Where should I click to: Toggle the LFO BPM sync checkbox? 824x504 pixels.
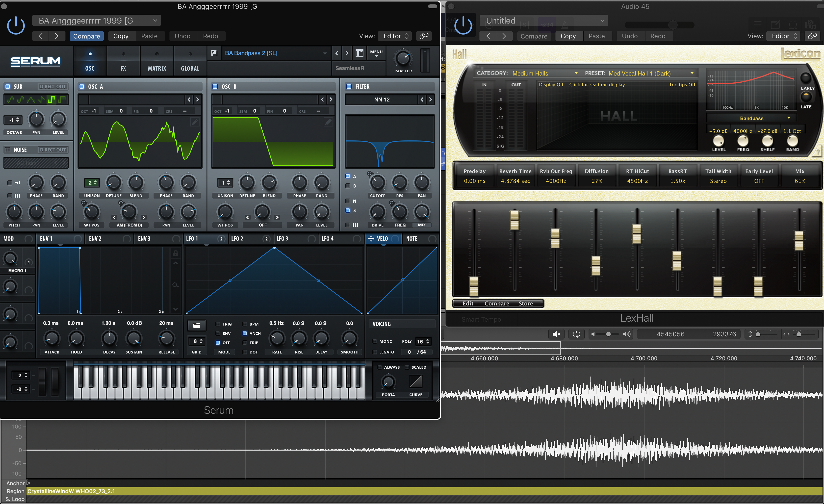click(x=245, y=324)
